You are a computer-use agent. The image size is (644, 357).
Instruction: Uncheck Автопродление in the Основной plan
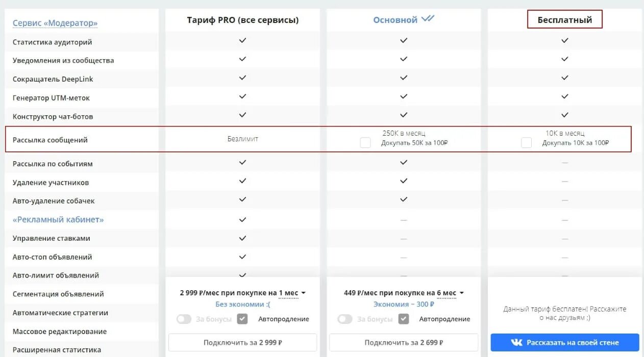(404, 319)
